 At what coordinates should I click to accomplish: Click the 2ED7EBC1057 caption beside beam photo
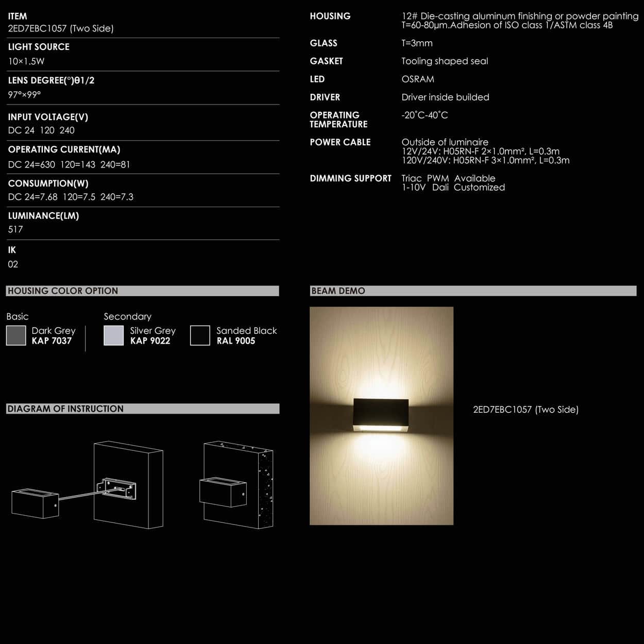[526, 410]
